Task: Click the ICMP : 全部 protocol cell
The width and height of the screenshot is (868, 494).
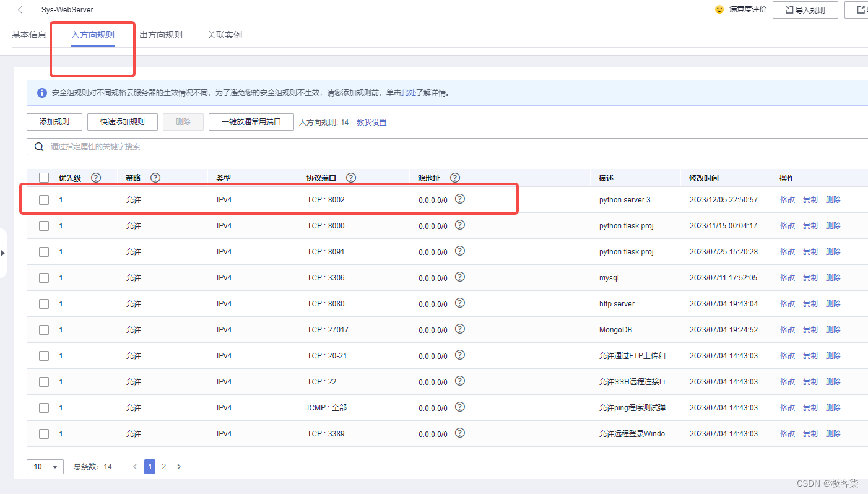Action: [326, 408]
